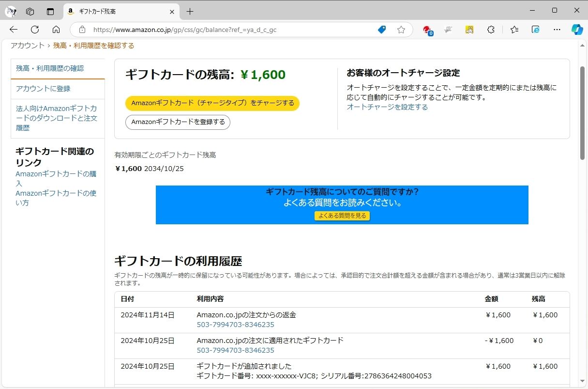The image size is (588, 389).
Task: Open the red extension icon with badge
Action: (x=427, y=30)
